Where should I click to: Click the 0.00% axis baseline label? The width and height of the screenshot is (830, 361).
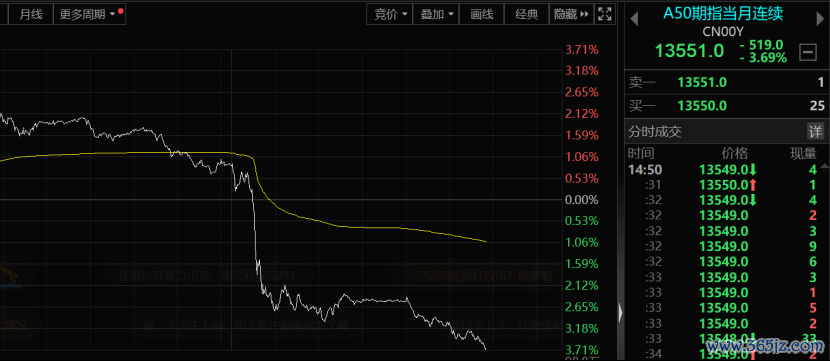(582, 200)
